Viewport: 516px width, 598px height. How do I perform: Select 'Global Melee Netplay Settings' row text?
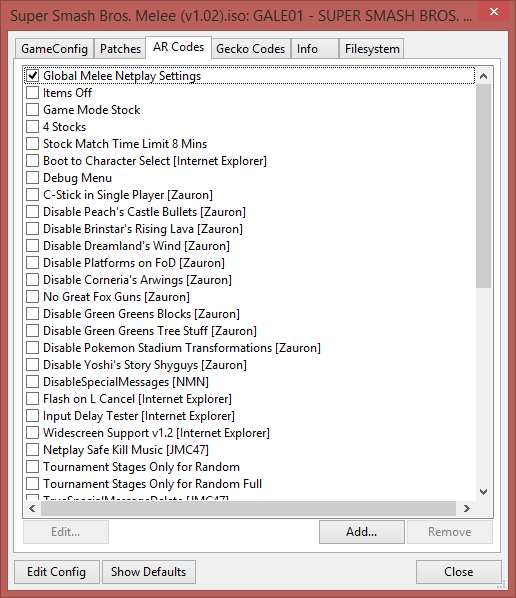tap(122, 76)
